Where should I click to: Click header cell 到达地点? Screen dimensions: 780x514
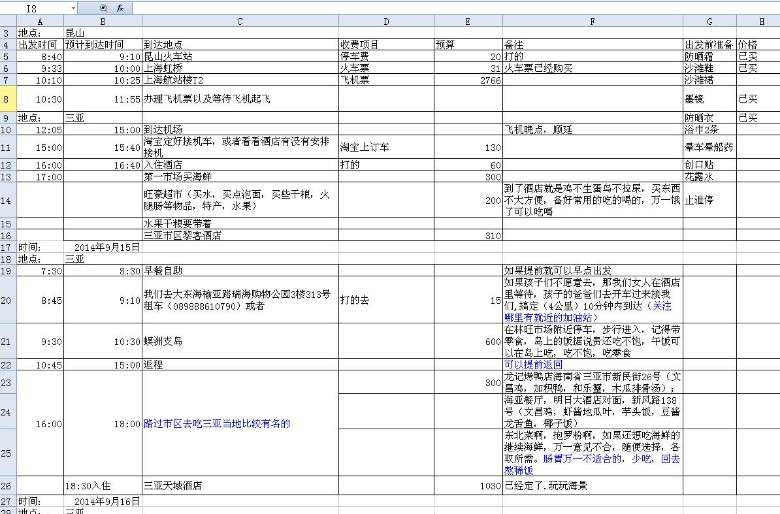point(240,45)
